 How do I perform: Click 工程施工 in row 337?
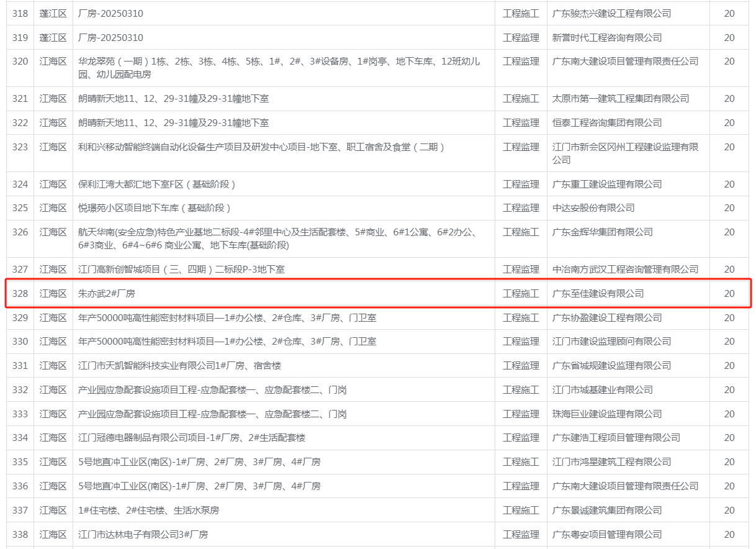coord(521,510)
